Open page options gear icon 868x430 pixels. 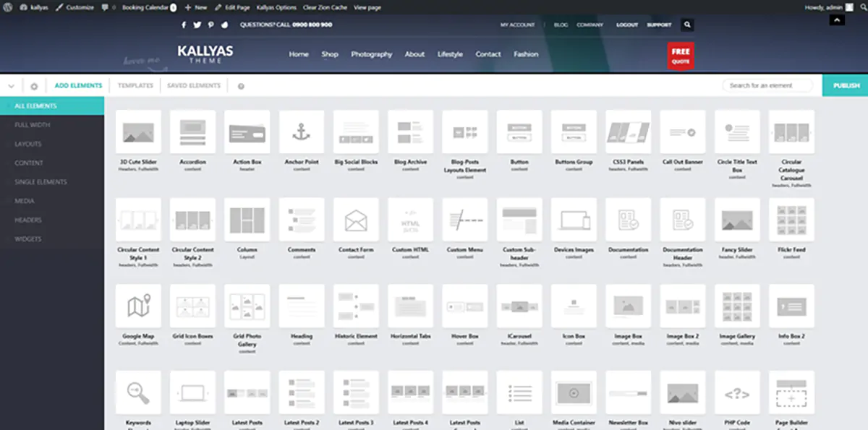pos(33,86)
